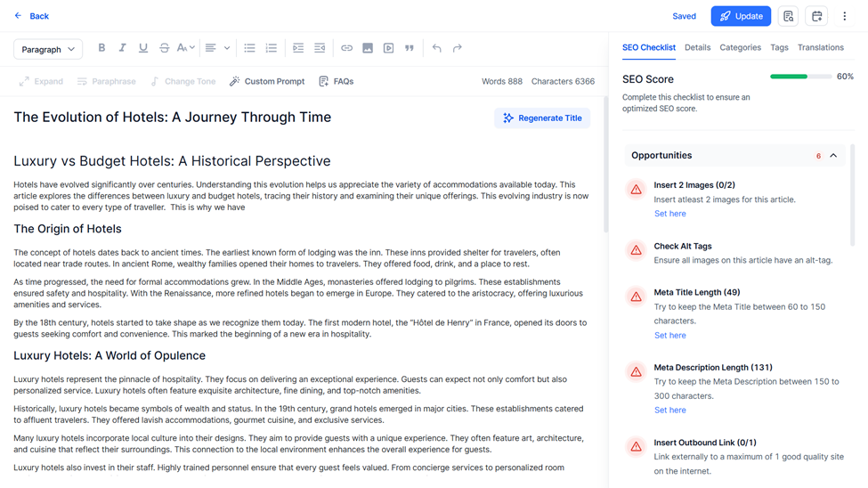This screenshot has width=868, height=488.
Task: Insert a block quote
Action: point(410,47)
